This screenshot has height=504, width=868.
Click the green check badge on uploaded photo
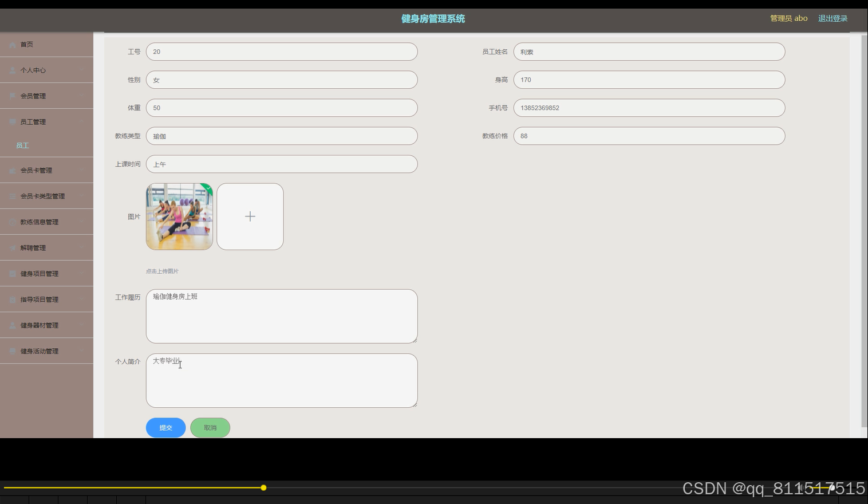(208, 188)
